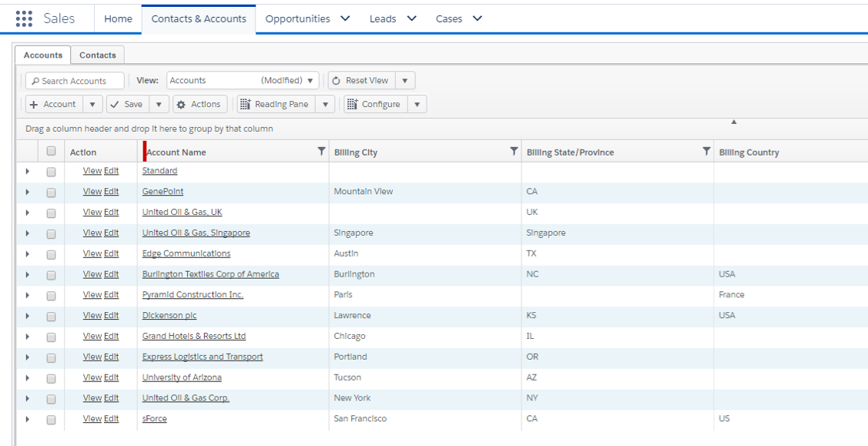Click the Reset View refresh icon
The image size is (868, 446).
tap(336, 81)
